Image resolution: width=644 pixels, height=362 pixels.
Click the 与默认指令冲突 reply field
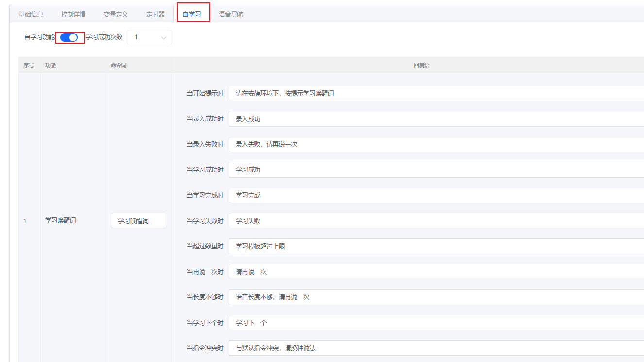click(x=340, y=347)
